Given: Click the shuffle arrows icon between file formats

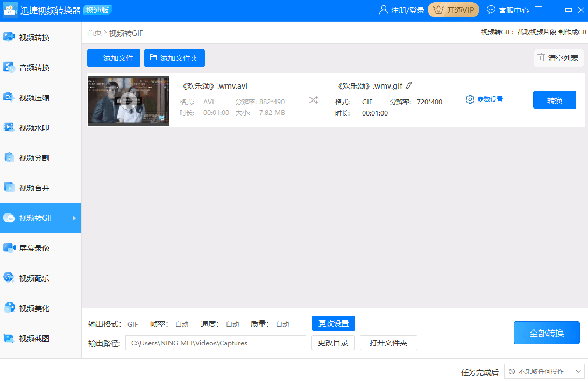Looking at the screenshot, I should click(314, 100).
